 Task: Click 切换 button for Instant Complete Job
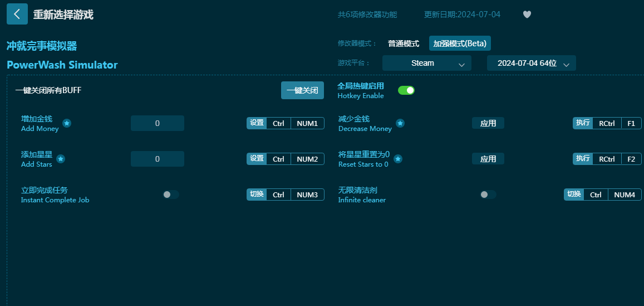click(257, 195)
